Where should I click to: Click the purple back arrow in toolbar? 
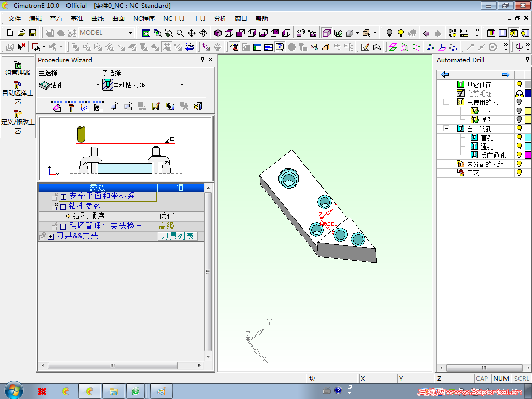[x=427, y=33]
